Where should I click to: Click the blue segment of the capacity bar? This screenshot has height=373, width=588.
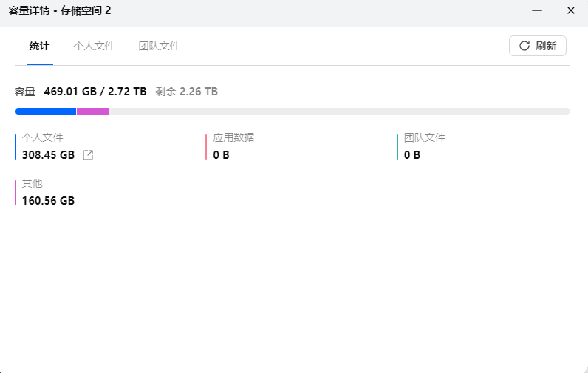(x=45, y=112)
